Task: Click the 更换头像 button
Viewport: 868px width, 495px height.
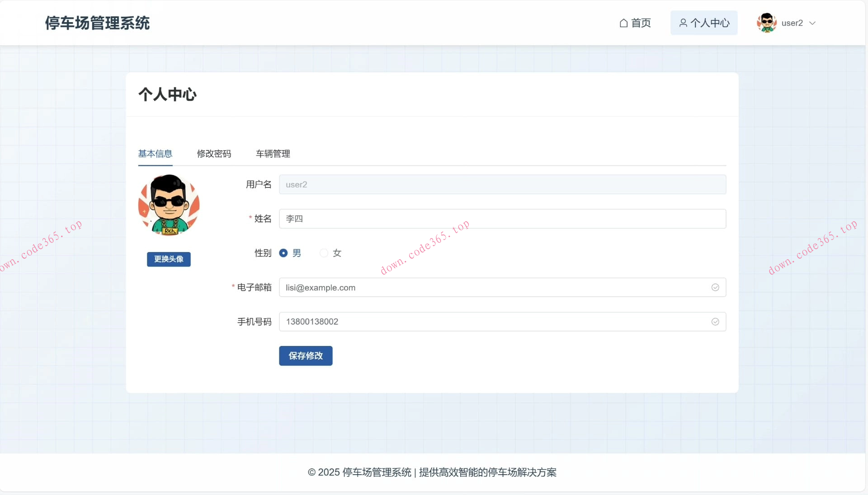Action: (169, 259)
